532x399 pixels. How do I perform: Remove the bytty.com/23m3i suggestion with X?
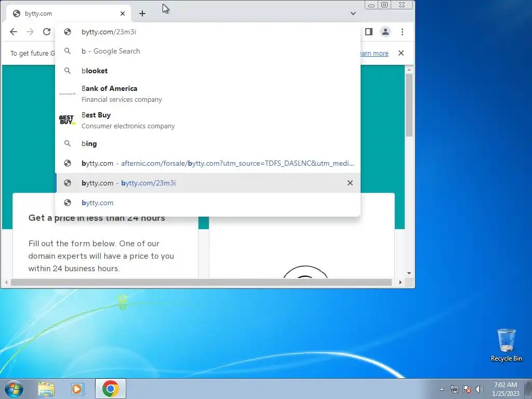pos(350,183)
